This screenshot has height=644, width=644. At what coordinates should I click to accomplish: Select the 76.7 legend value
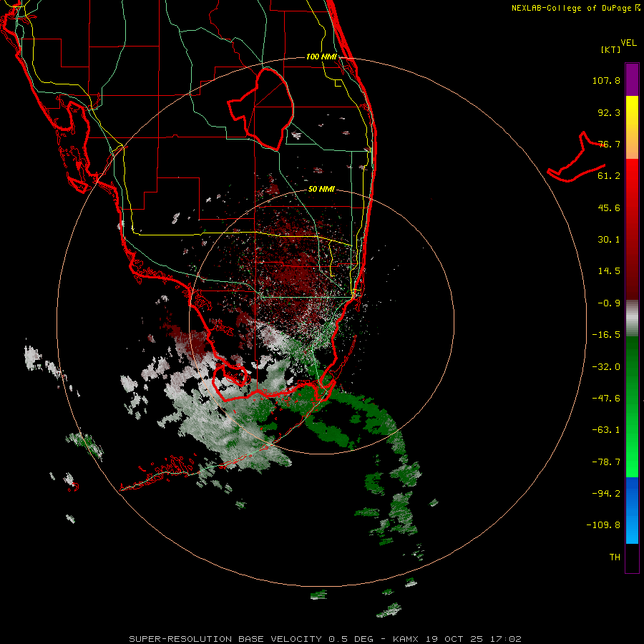609,144
